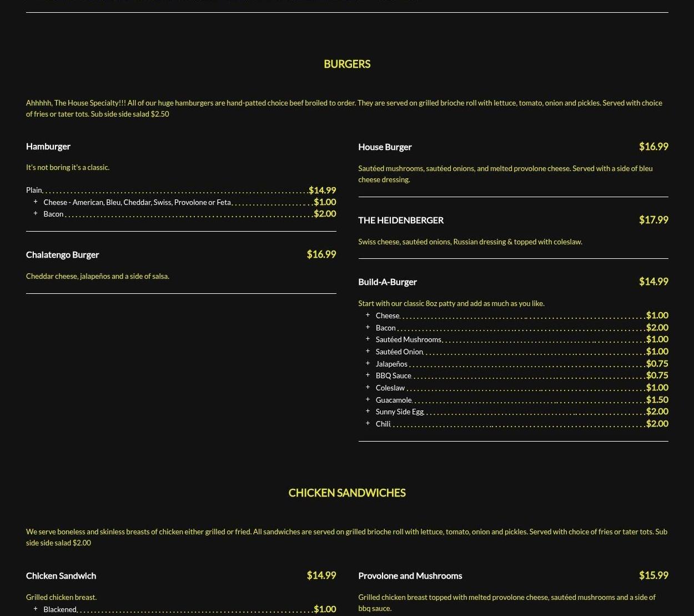Select the CHICKEN SANDWICHES section heading
This screenshot has width=694, height=616.
(347, 493)
